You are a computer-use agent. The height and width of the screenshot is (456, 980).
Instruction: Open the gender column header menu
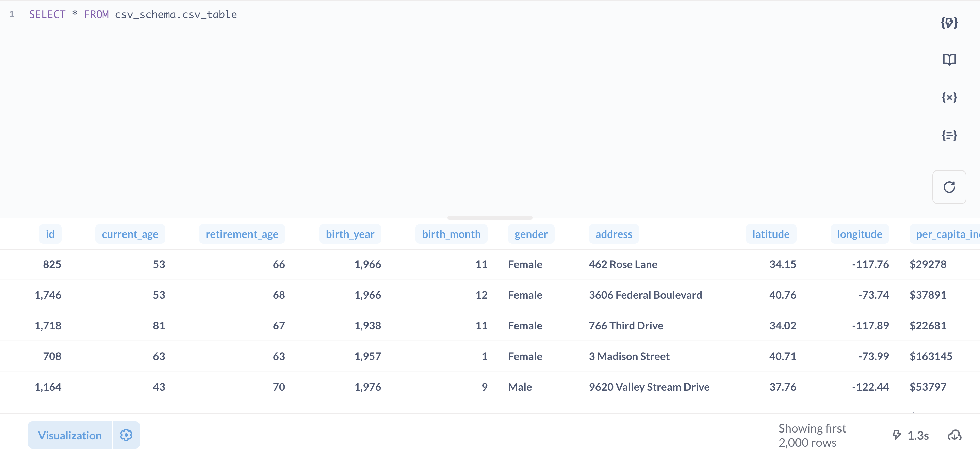[531, 234]
